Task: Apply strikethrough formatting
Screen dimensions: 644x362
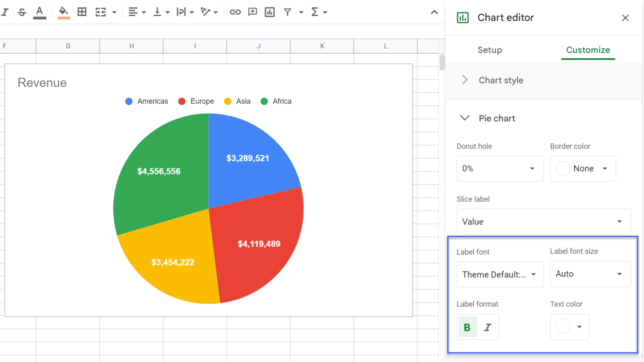Action: pos(21,12)
